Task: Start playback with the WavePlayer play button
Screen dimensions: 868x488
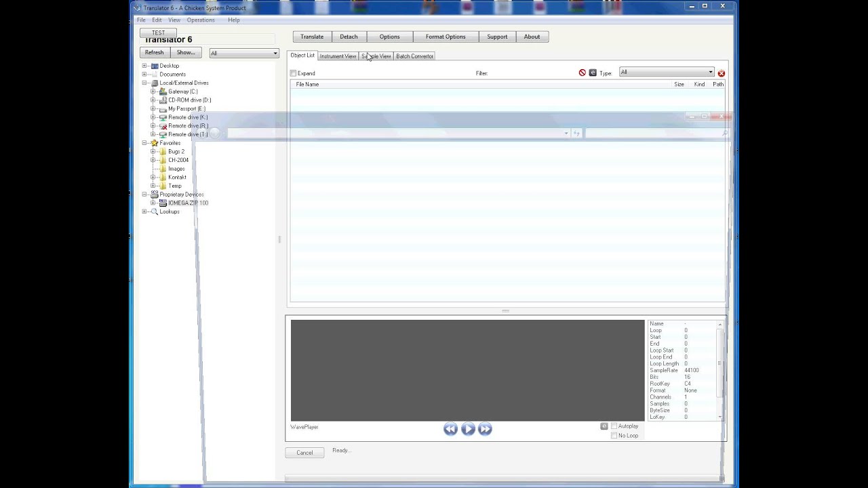Action: (468, 429)
